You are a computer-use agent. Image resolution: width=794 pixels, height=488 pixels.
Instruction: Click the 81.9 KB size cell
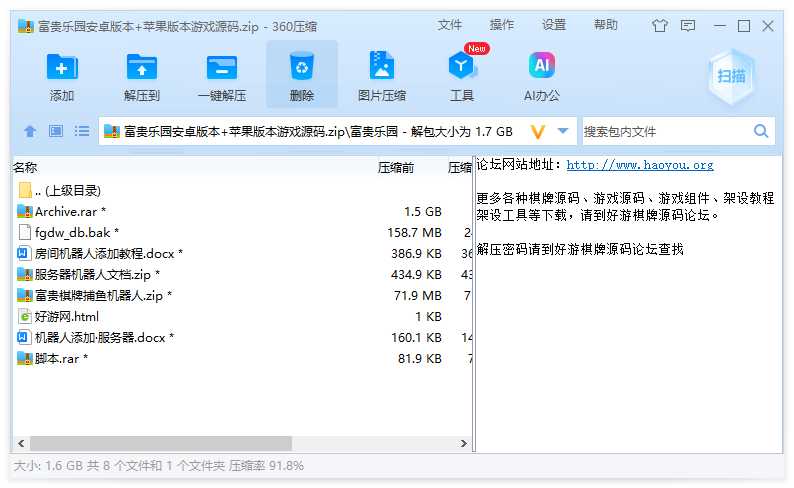(420, 358)
